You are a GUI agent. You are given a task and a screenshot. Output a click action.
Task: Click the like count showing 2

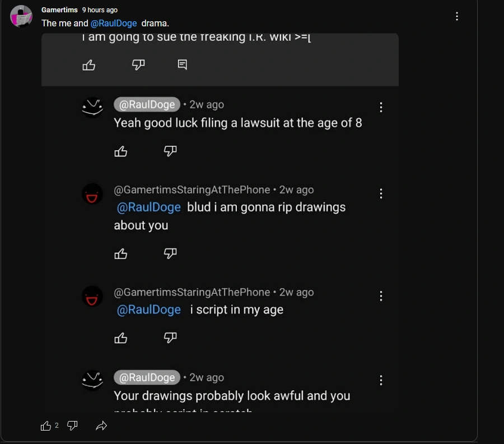(57, 425)
